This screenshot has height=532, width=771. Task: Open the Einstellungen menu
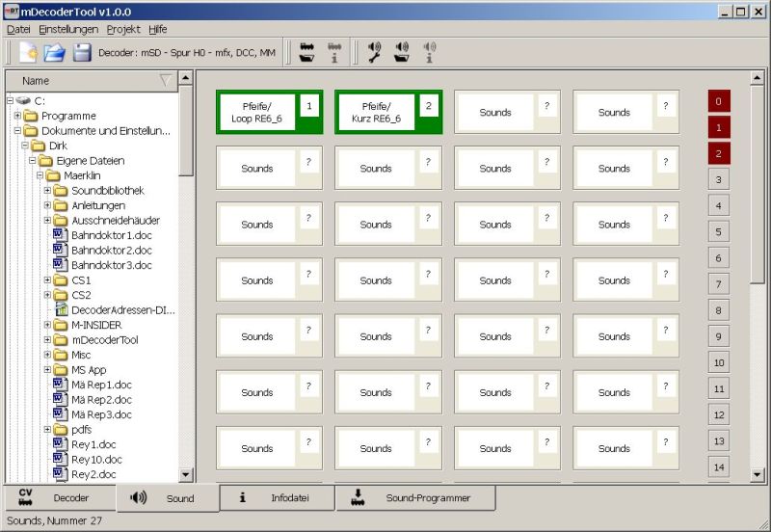click(x=68, y=30)
